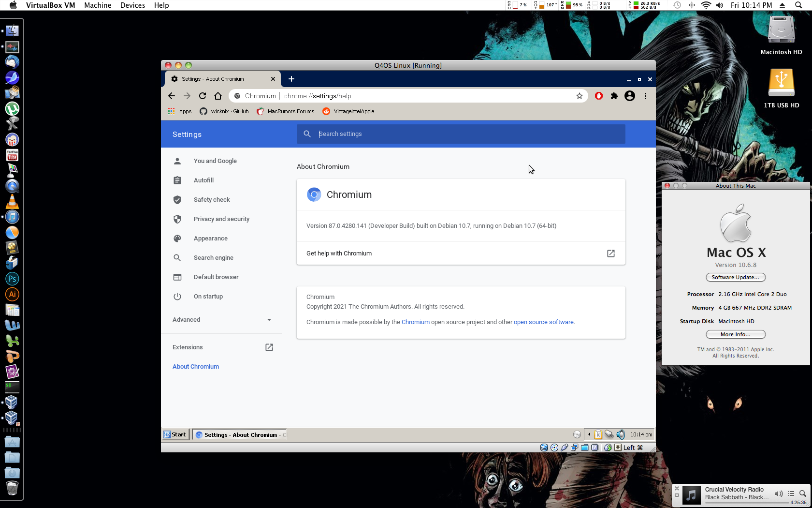Open On startup settings
812x508 pixels.
208,297
